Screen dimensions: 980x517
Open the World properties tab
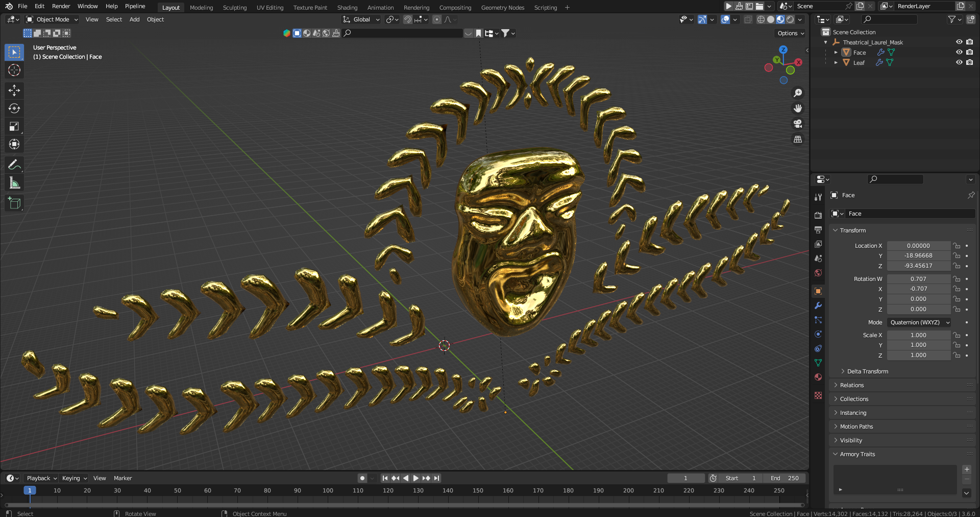click(x=818, y=273)
